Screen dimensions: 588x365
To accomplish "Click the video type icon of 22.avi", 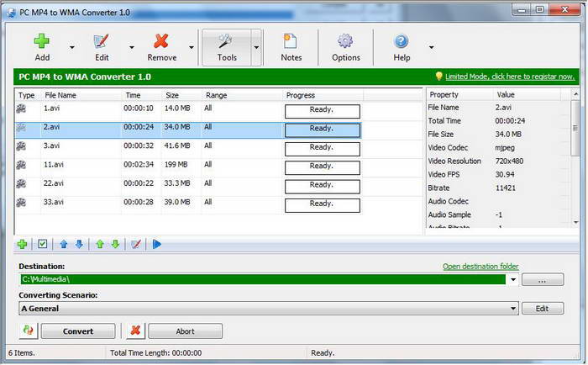I will [21, 183].
